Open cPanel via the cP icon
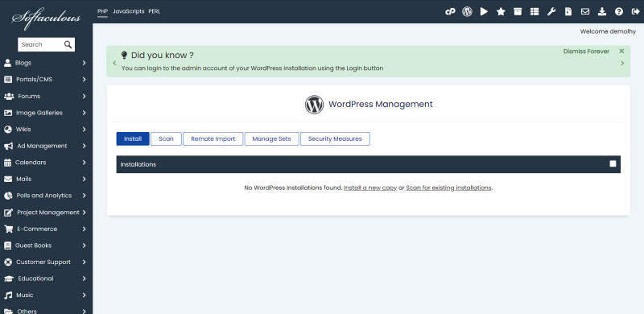644x314 pixels. [450, 11]
